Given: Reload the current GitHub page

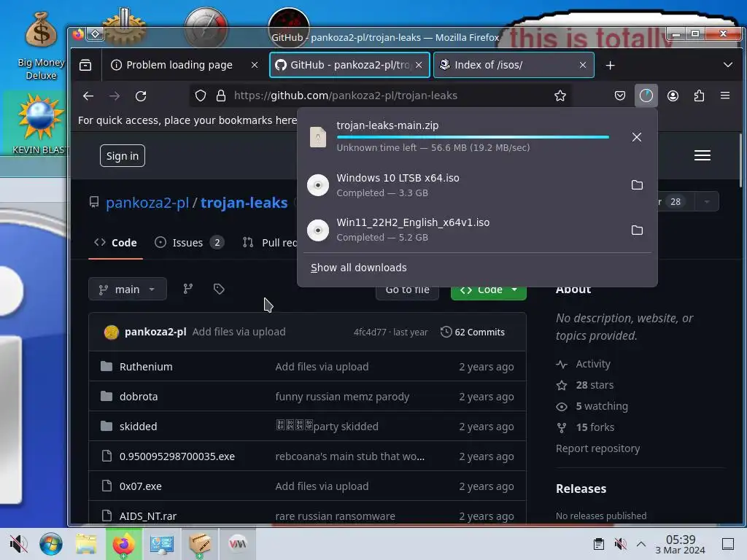Looking at the screenshot, I should (x=141, y=96).
